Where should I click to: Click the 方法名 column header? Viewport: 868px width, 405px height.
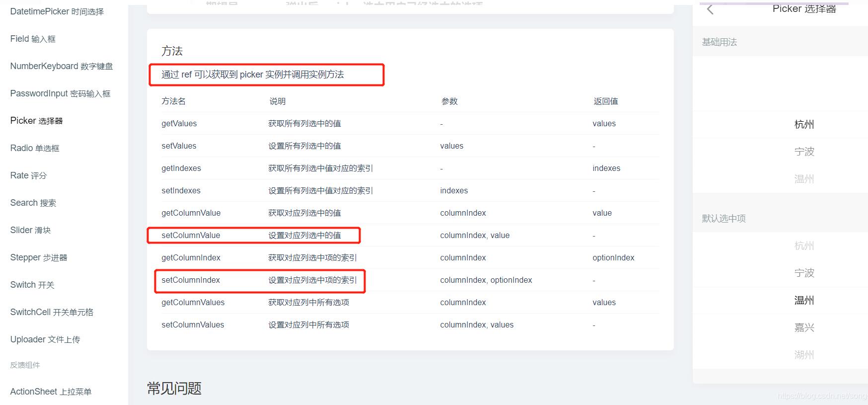point(173,101)
